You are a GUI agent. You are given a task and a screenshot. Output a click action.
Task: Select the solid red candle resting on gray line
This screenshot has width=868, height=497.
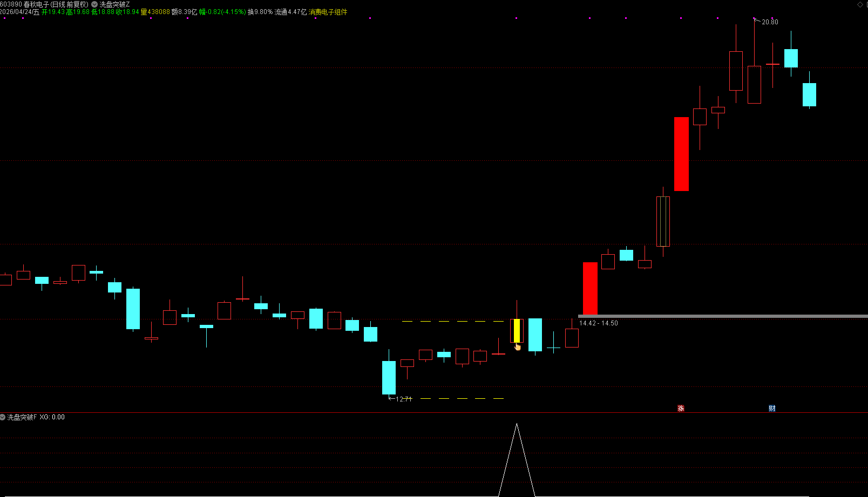[x=590, y=289]
